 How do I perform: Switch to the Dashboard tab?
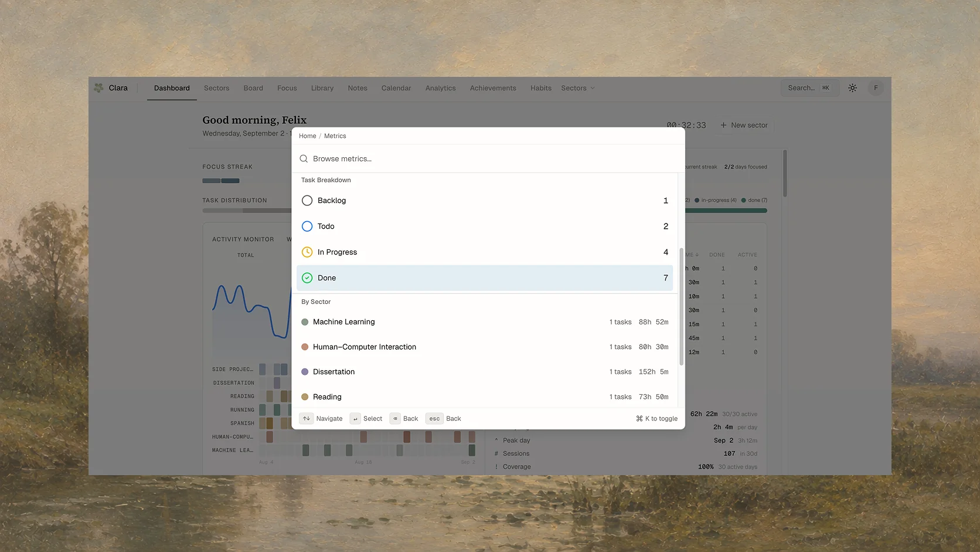(172, 88)
